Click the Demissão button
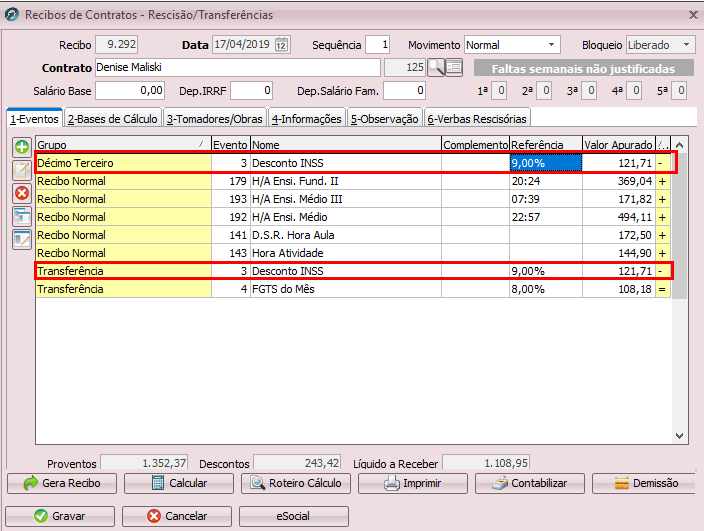This screenshot has width=704, height=531. (644, 483)
